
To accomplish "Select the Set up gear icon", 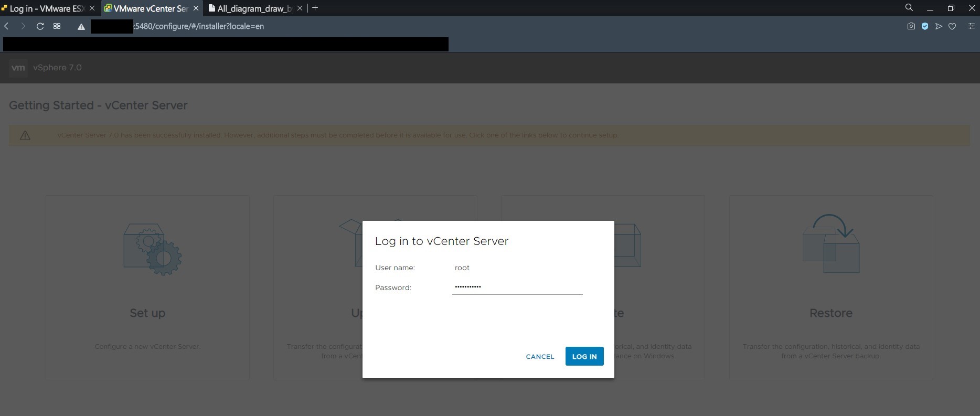I will coord(153,249).
